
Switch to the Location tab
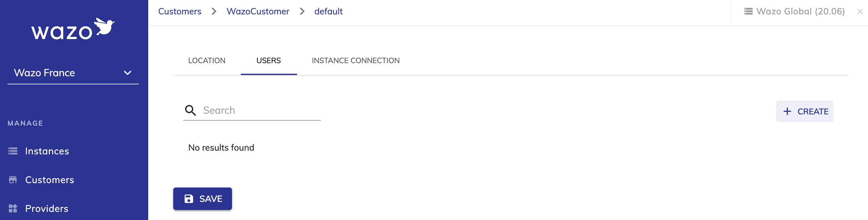[x=207, y=61]
